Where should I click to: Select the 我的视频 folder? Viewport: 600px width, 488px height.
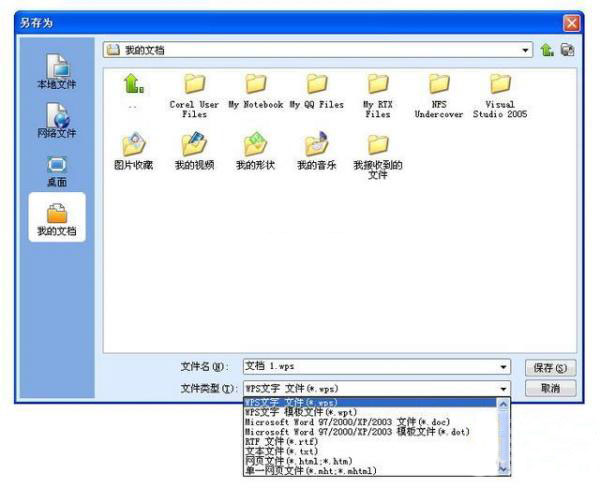(x=194, y=151)
